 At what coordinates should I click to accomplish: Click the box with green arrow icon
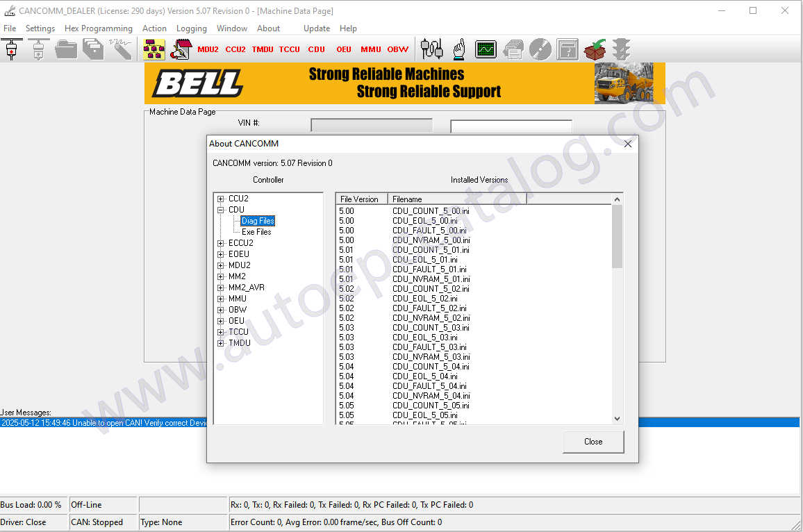595,49
